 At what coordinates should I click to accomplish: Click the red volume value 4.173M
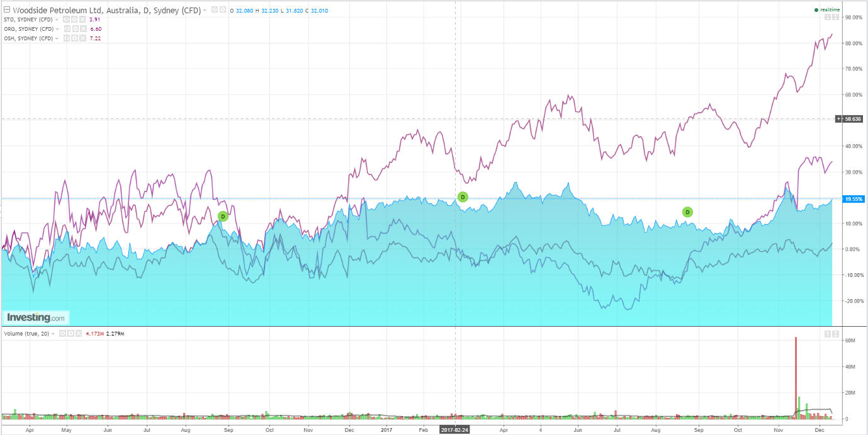tap(95, 334)
